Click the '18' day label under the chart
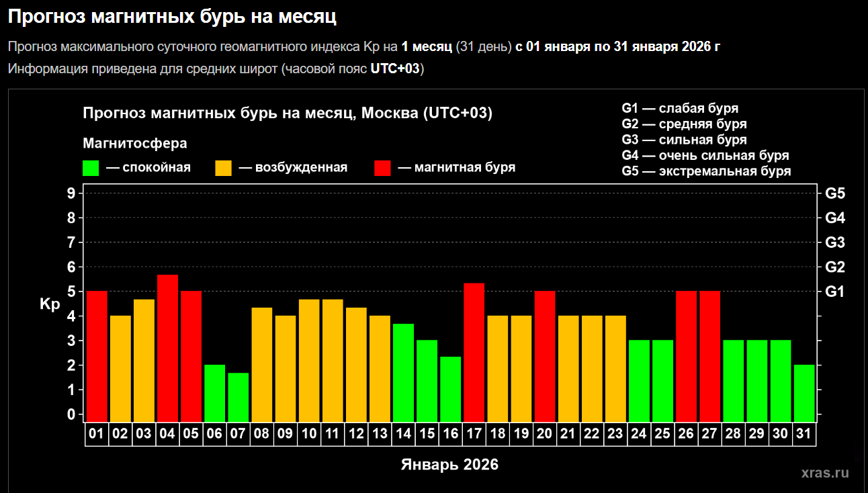This screenshot has height=493, width=868. (498, 434)
